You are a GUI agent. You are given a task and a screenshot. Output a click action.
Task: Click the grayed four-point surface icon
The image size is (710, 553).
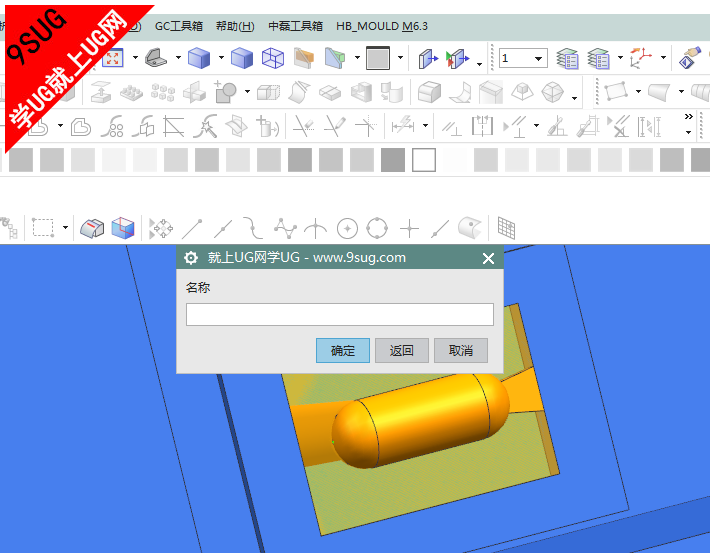coord(617,91)
